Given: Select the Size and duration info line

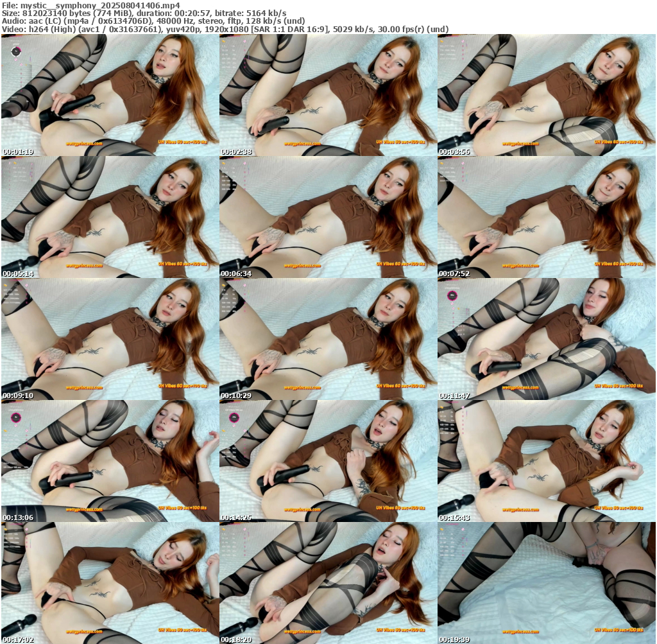Looking at the screenshot, I should [x=144, y=13].
